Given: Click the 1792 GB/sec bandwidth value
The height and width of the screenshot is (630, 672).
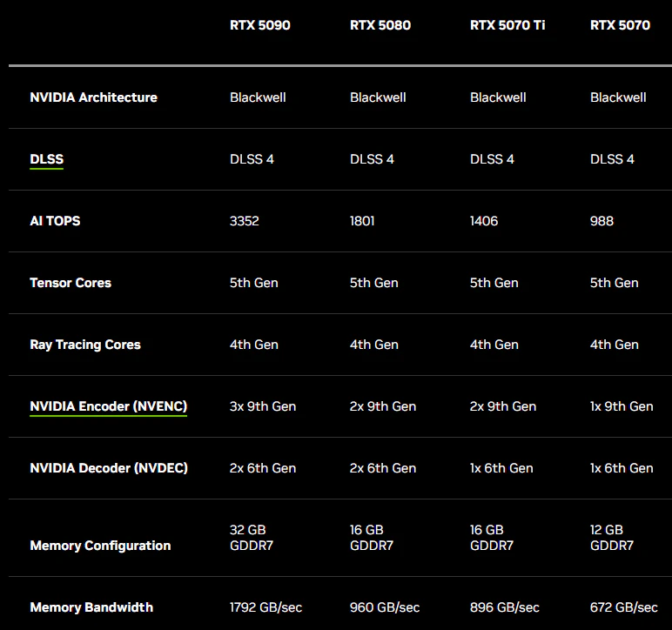Looking at the screenshot, I should pyautogui.click(x=265, y=607).
